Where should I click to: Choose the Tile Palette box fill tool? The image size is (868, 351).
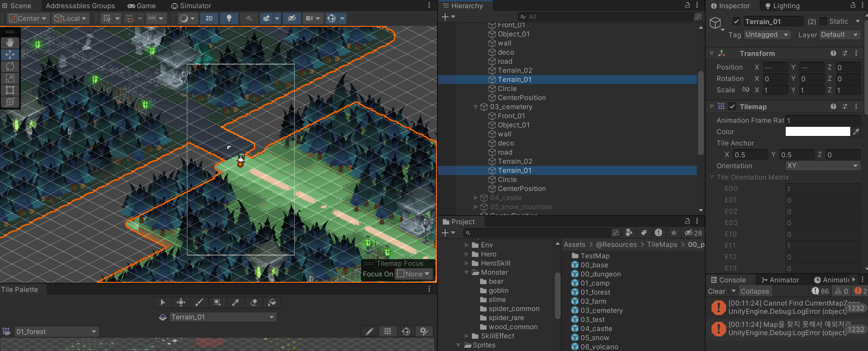pos(217,302)
